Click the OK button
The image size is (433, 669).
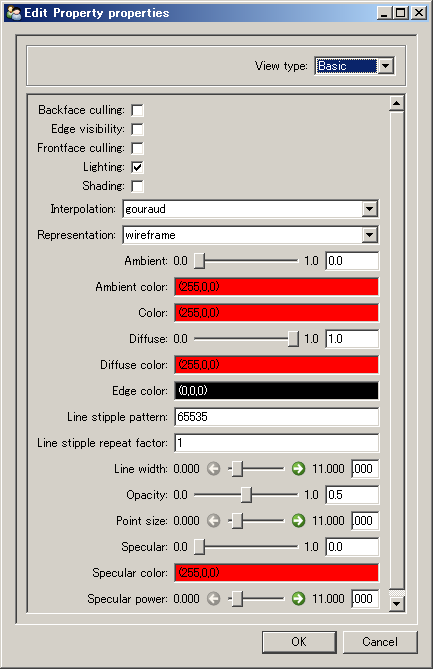point(299,642)
